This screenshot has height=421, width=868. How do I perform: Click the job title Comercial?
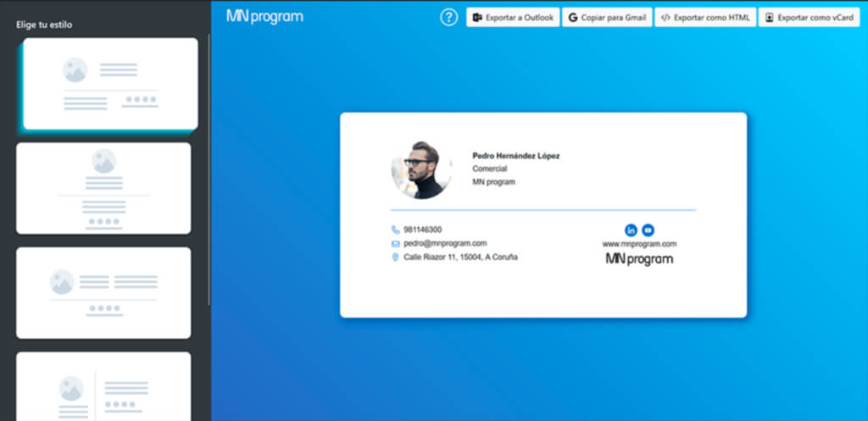coord(489,169)
